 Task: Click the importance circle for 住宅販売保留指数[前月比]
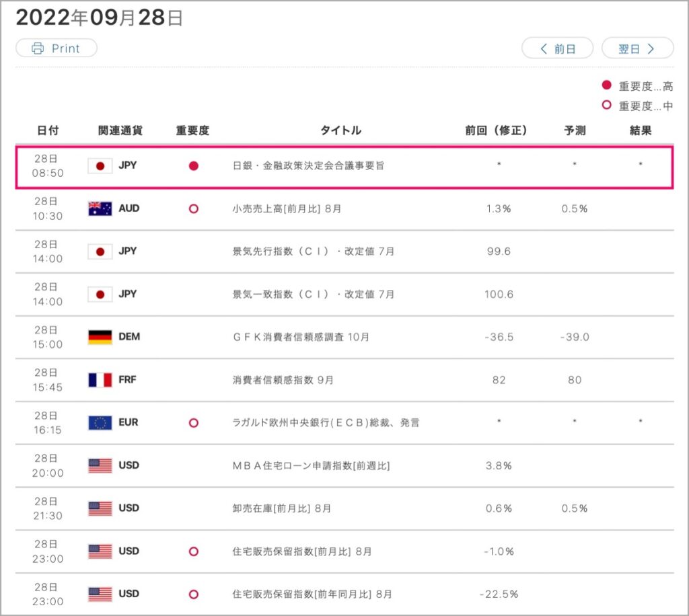click(x=193, y=551)
